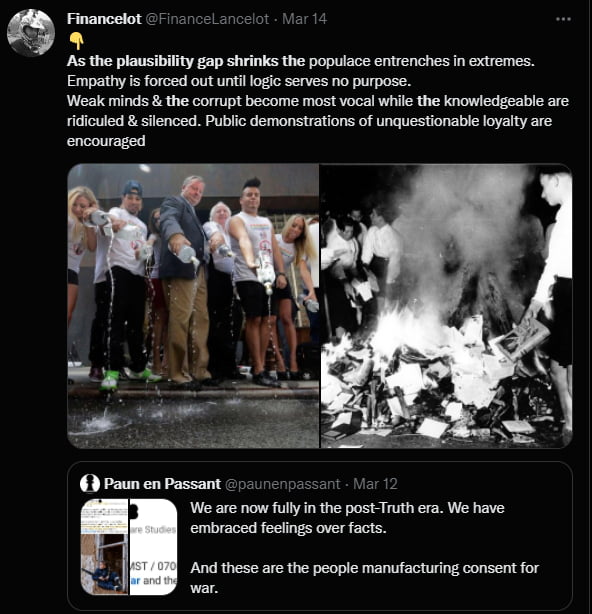Open the Mar 12 quoted tweet date
This screenshot has height=614, width=592.
375,484
